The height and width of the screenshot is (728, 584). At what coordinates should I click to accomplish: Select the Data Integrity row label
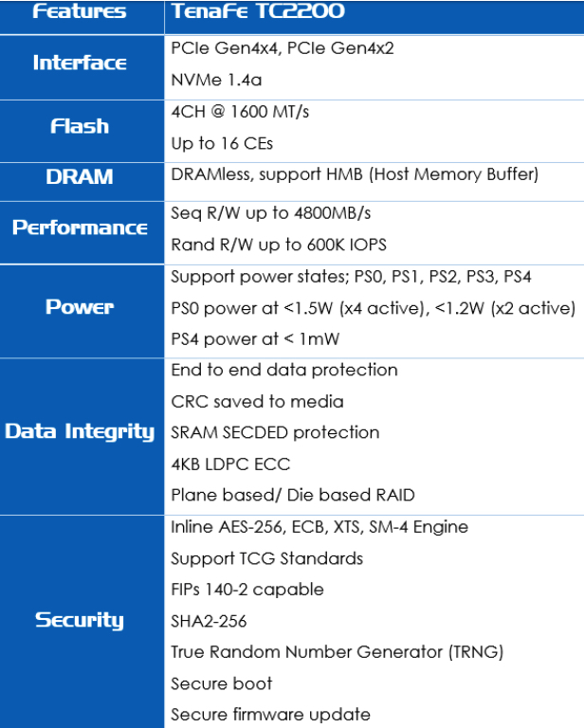pyautogui.click(x=80, y=431)
